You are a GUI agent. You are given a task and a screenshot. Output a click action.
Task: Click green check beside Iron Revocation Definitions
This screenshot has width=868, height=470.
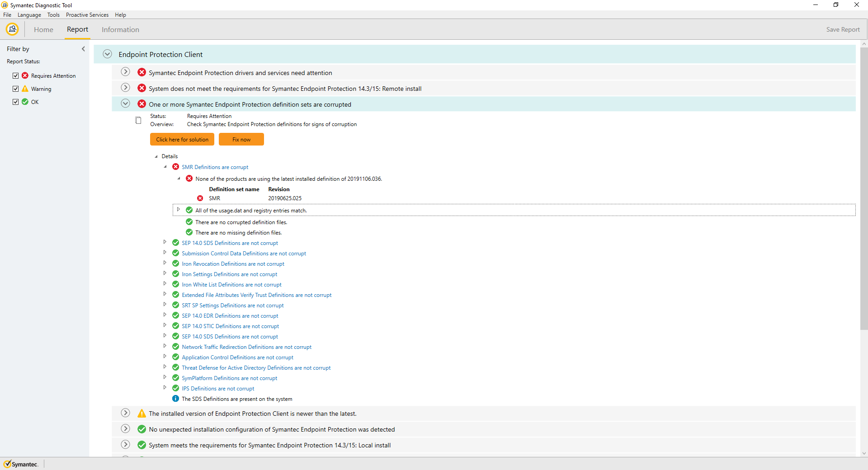[x=175, y=263]
